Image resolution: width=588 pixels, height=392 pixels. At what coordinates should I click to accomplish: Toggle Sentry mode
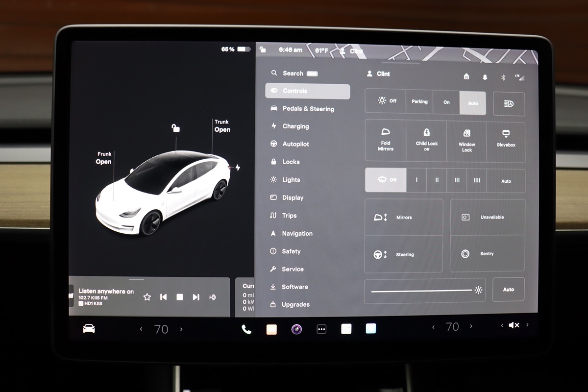tap(487, 254)
